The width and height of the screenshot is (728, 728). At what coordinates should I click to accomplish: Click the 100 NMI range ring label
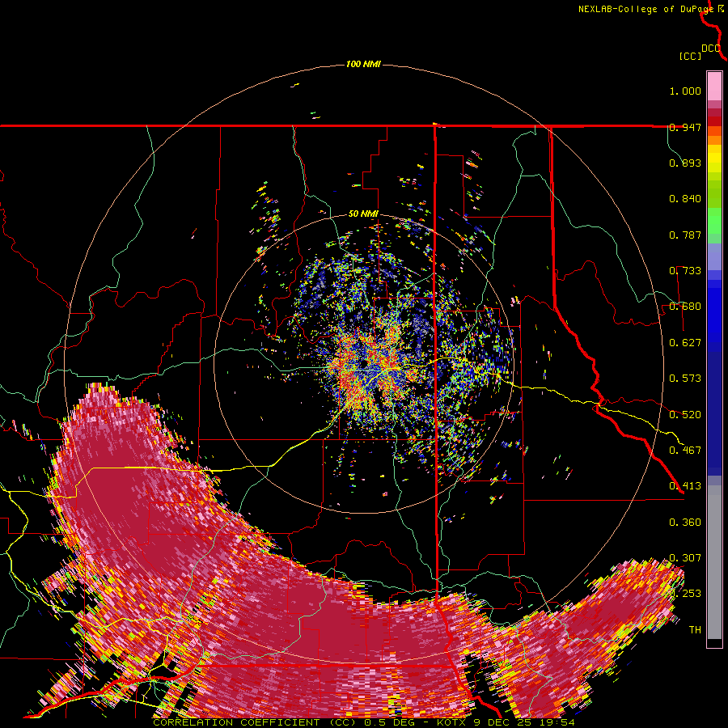[363, 64]
